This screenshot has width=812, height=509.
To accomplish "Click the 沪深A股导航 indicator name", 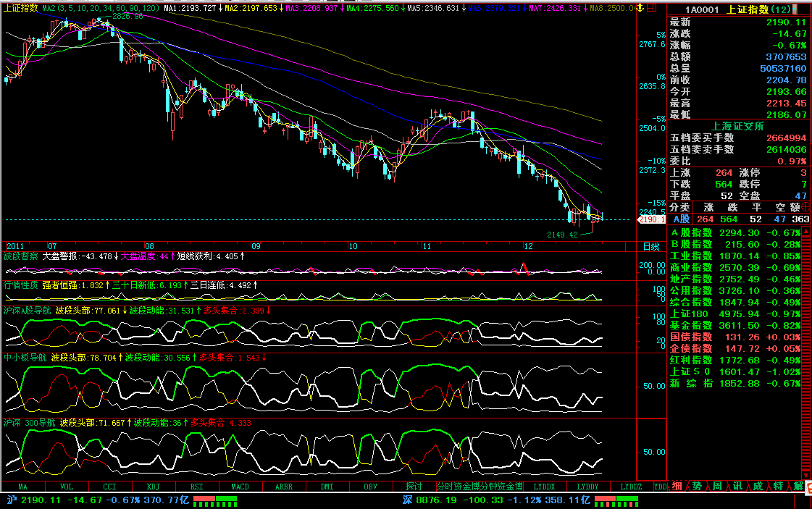I will click(x=28, y=311).
